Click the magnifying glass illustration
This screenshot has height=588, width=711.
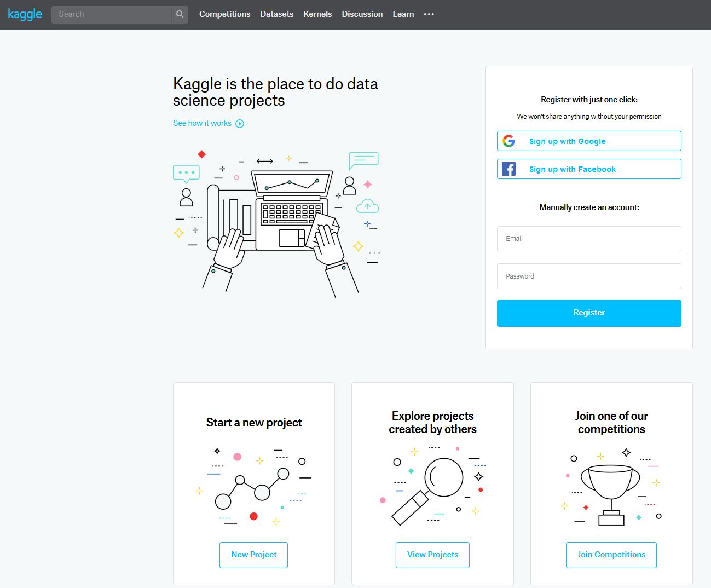click(432, 486)
